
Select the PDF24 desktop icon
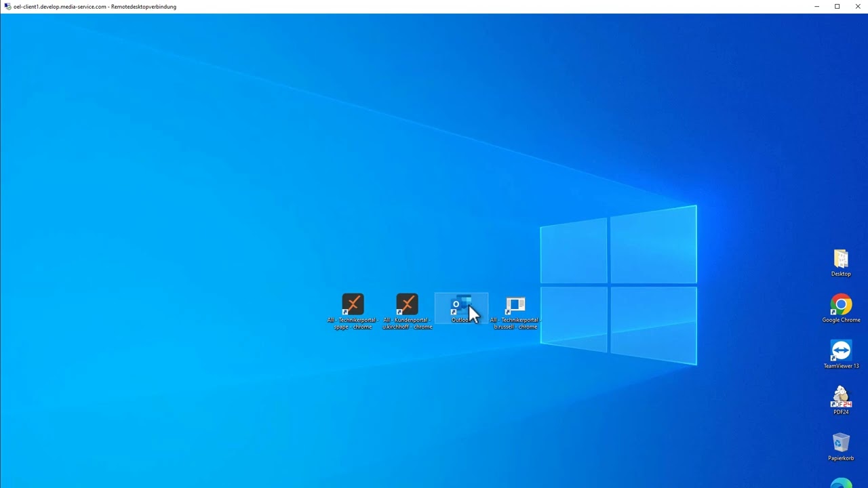pyautogui.click(x=841, y=401)
